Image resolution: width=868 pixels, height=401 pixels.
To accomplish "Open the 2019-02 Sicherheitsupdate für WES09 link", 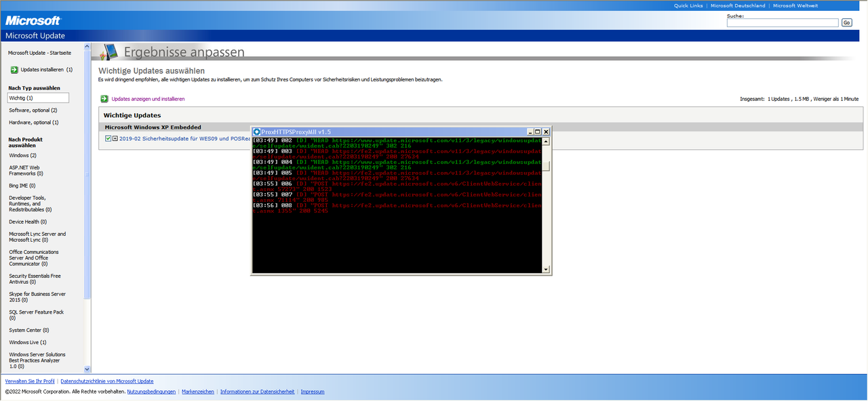I will click(185, 138).
